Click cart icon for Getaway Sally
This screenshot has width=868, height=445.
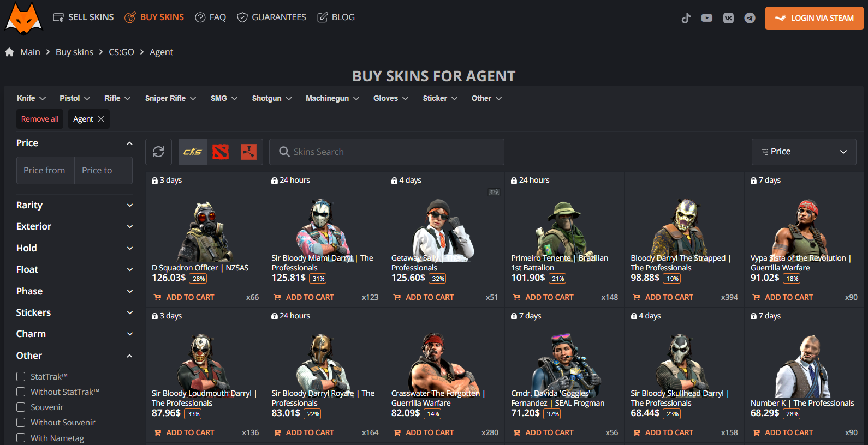(397, 297)
